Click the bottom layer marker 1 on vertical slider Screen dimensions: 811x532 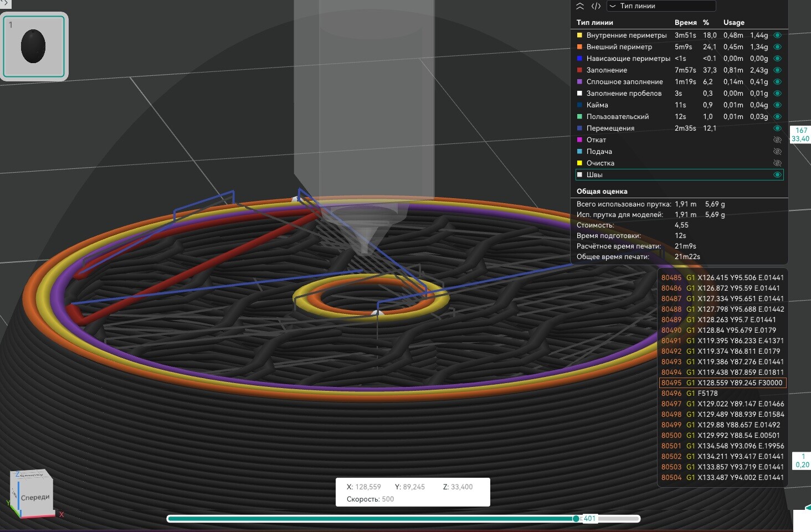click(x=802, y=461)
